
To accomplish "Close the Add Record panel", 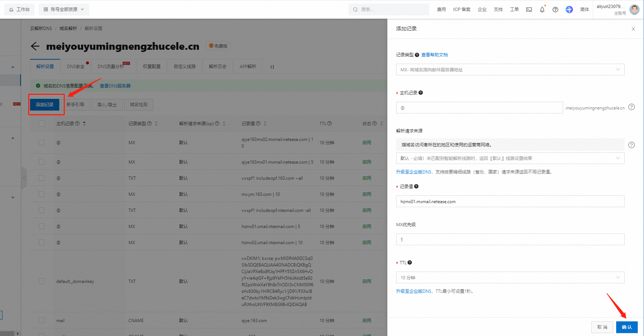I will coord(633,29).
